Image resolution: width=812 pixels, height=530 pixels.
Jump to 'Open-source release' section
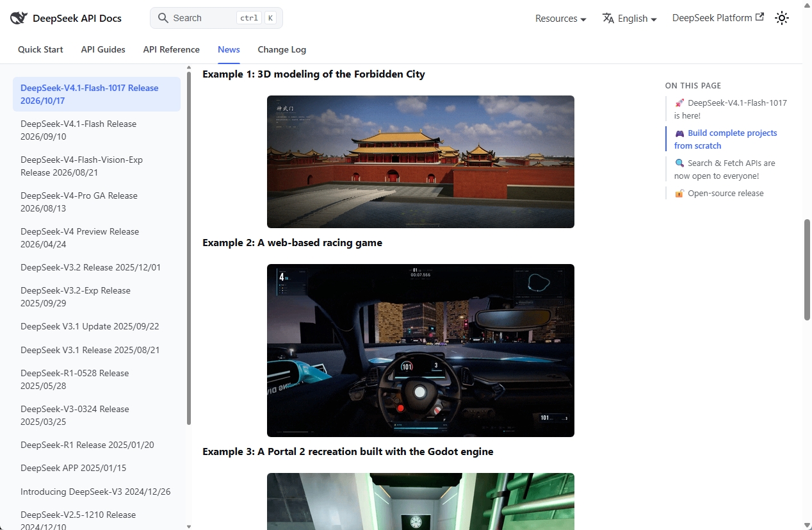[x=719, y=193]
